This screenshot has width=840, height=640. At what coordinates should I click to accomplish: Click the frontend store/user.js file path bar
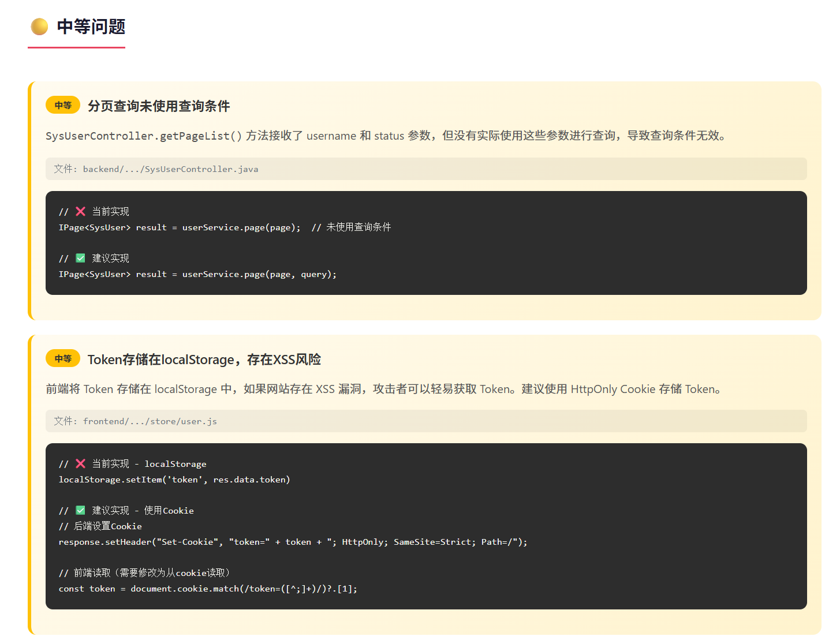425,421
